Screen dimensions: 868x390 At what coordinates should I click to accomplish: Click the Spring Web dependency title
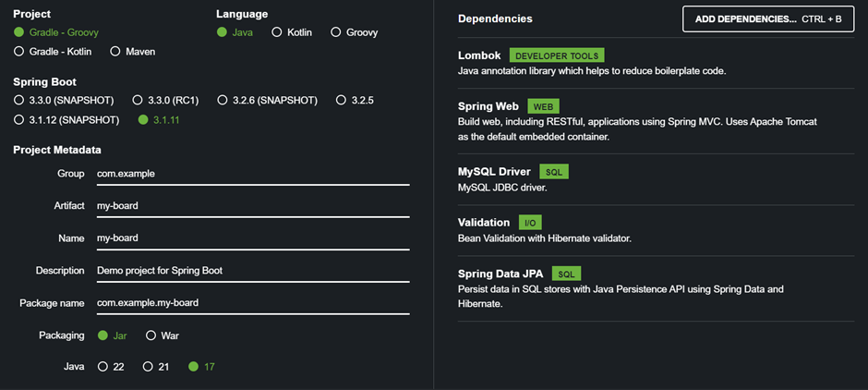click(x=488, y=105)
